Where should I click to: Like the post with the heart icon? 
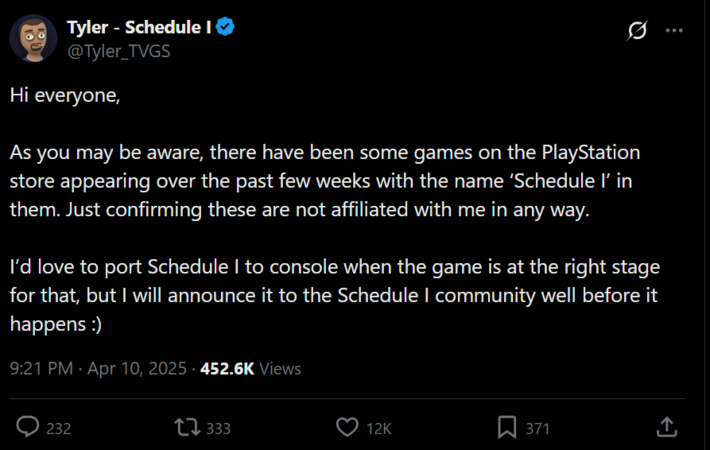(x=347, y=428)
